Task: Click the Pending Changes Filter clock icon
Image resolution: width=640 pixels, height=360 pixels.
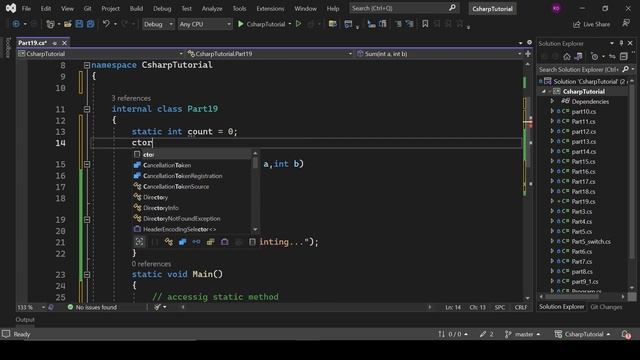Action: (594, 56)
